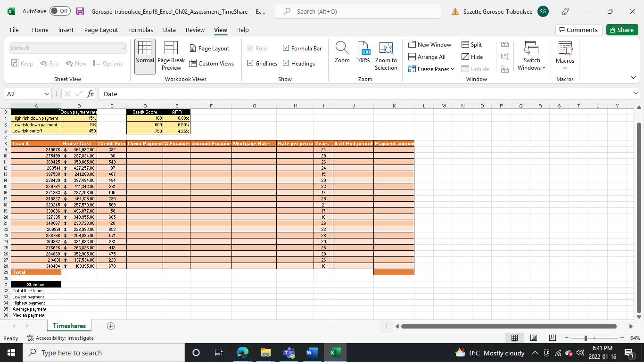Click Zoom to Selection
Screen dimensions: 644x362
386,56
